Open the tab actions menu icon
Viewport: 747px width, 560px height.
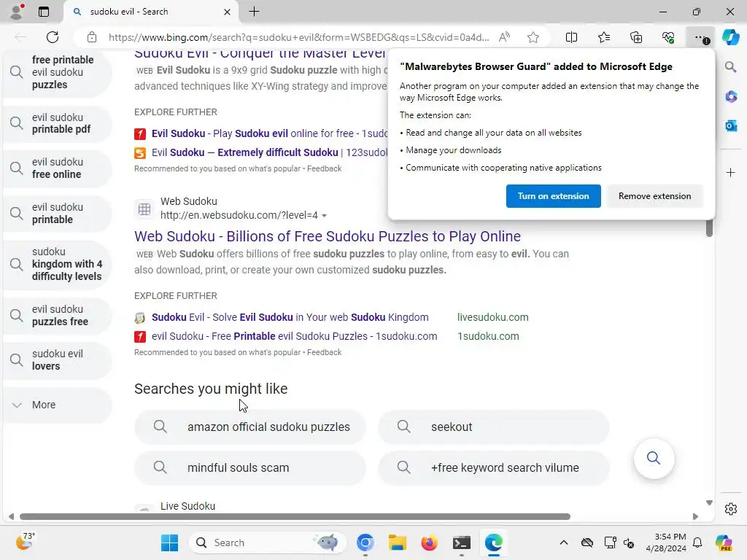tap(44, 12)
